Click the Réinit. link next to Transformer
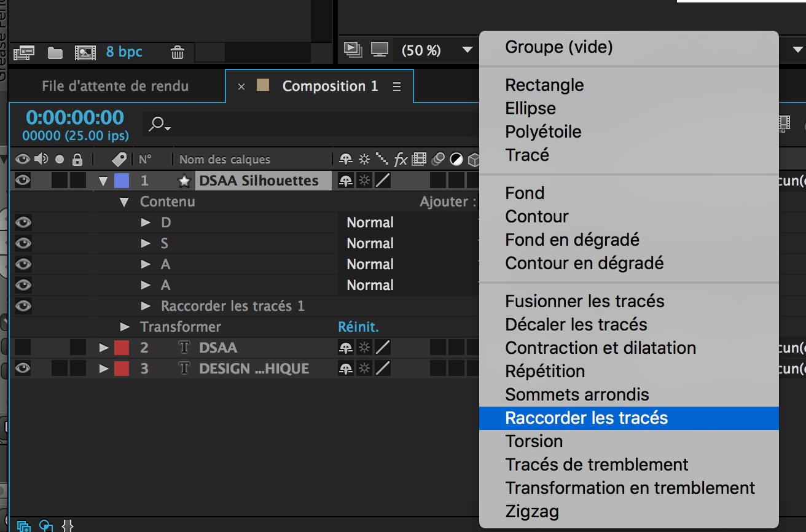This screenshot has width=806, height=532. coord(358,327)
